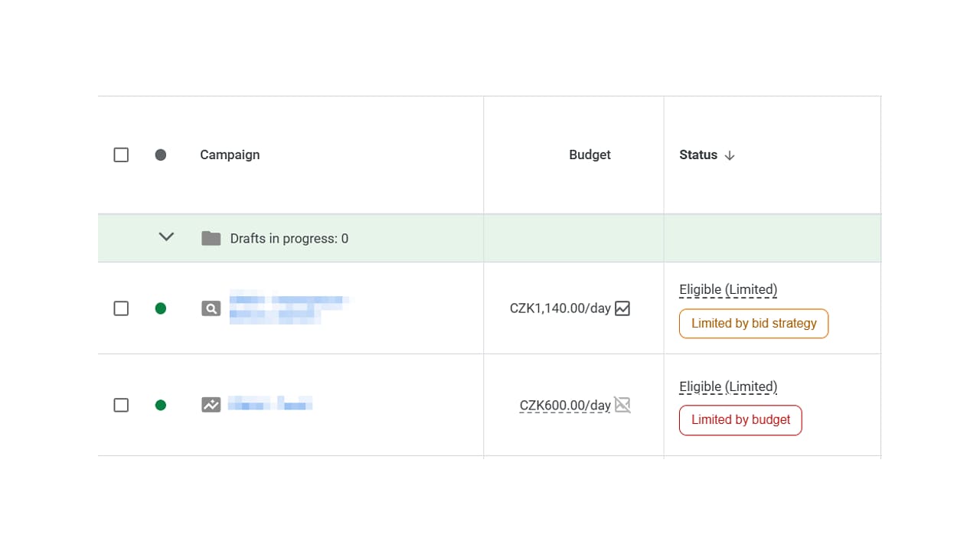Click the Performance Max campaign type icon

pos(211,405)
